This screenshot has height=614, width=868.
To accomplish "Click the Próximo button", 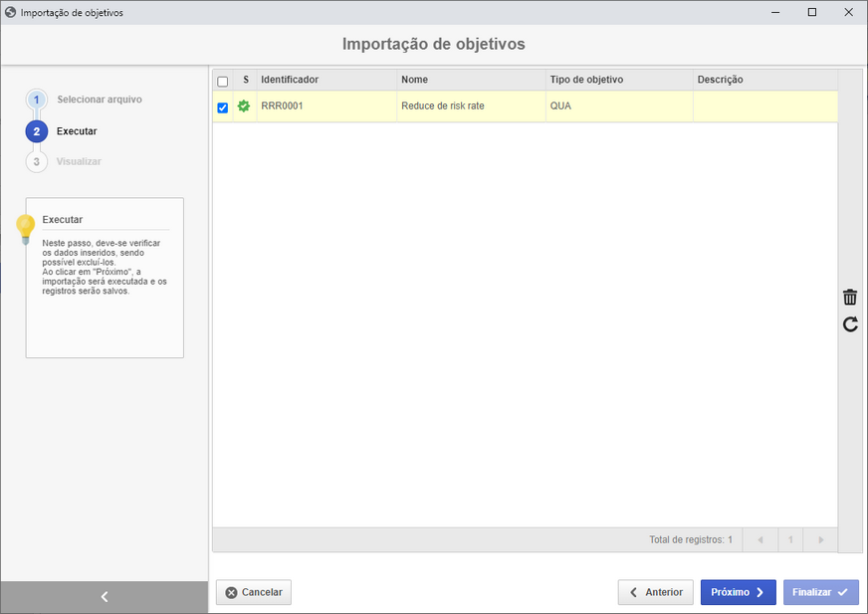I will click(738, 592).
